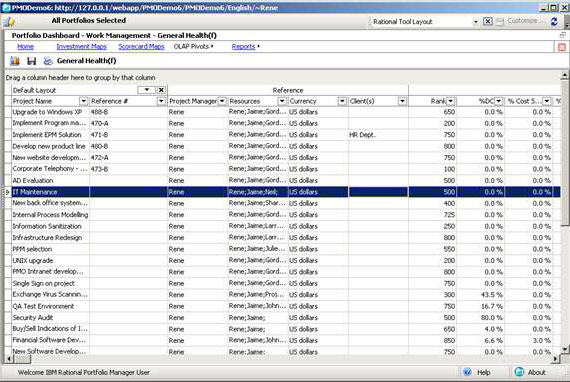This screenshot has width=570, height=382.
Task: Open the Reference # column filter dropdown
Action: point(161,101)
